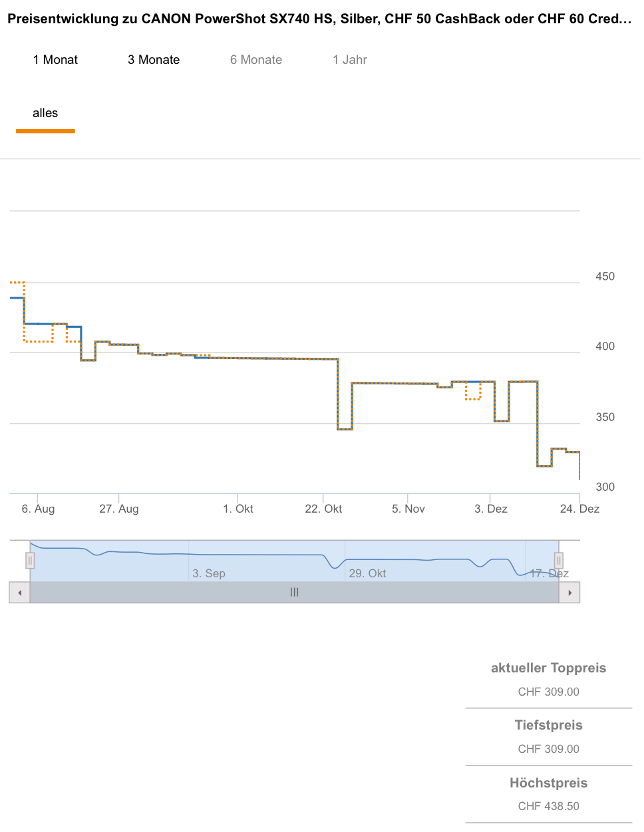
Task: Select the "alles" range tab
Action: (45, 113)
